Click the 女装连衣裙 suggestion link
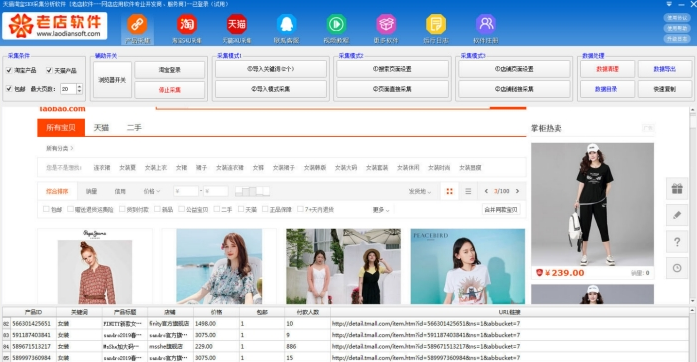697x362 pixels. tap(230, 168)
